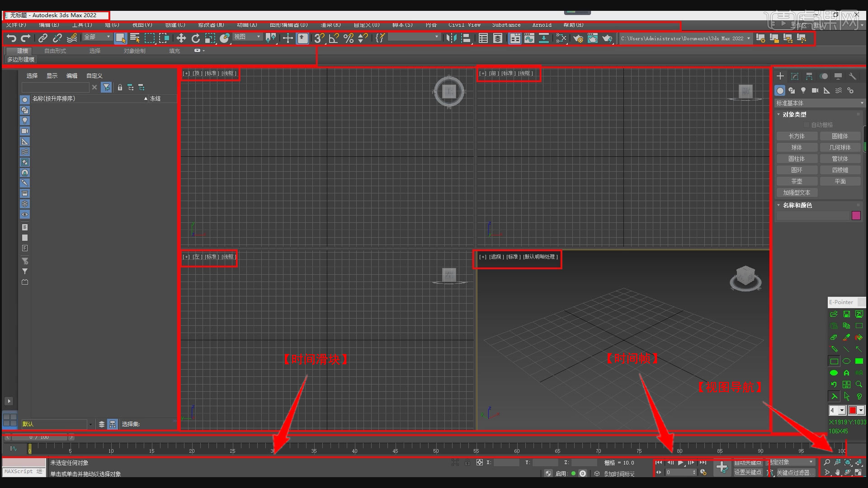This screenshot has height=488, width=868.
Task: Click the Undo arrow in main toolbar
Action: tap(11, 38)
